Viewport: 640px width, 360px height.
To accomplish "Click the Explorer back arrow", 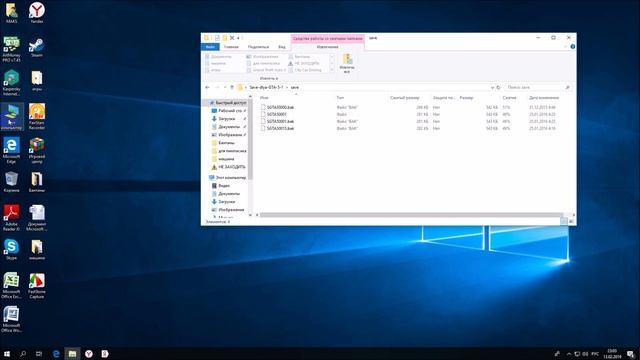I will point(207,87).
